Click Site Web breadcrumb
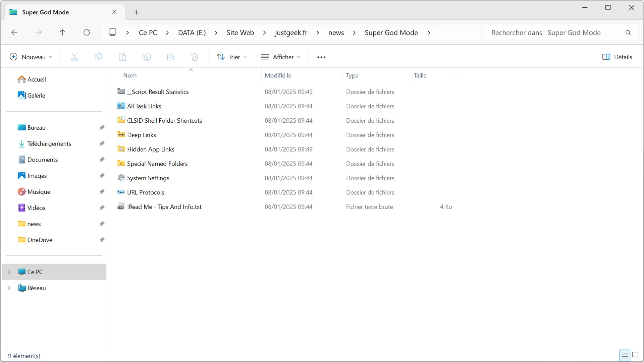Image resolution: width=644 pixels, height=362 pixels. (240, 33)
